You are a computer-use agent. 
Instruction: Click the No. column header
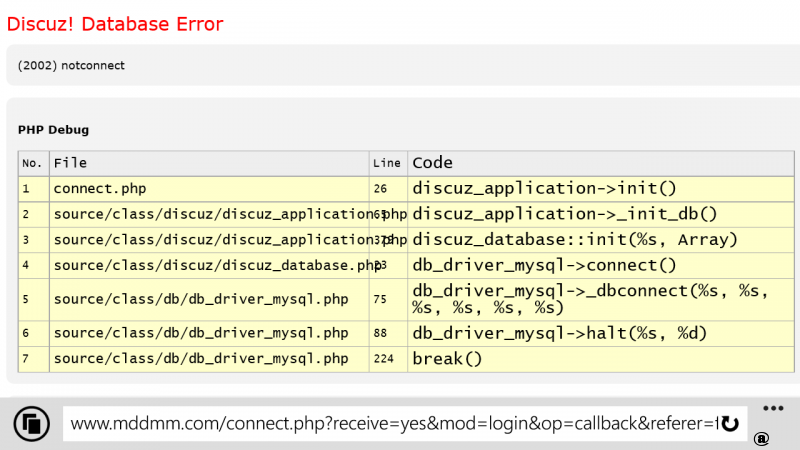pos(33,163)
